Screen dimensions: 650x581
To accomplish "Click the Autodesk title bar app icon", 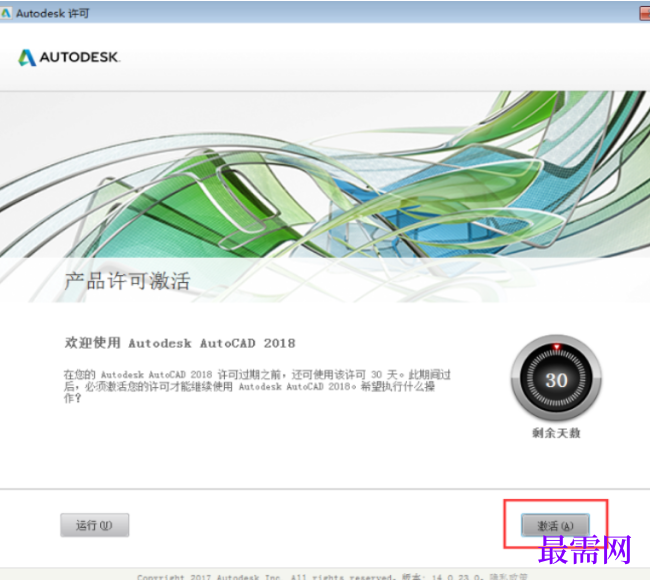I will point(6,13).
